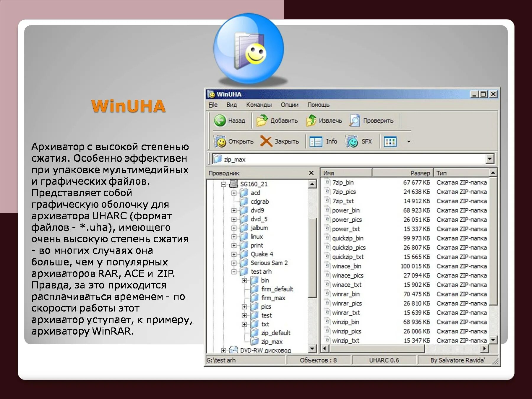Click the winzip_bin archive file icon
The width and height of the screenshot is (532, 399).
point(327,322)
